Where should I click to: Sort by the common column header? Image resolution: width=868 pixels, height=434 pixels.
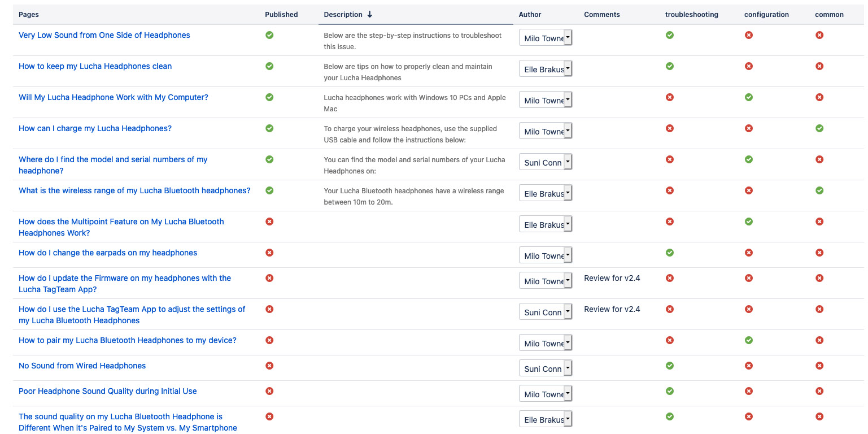[830, 15]
